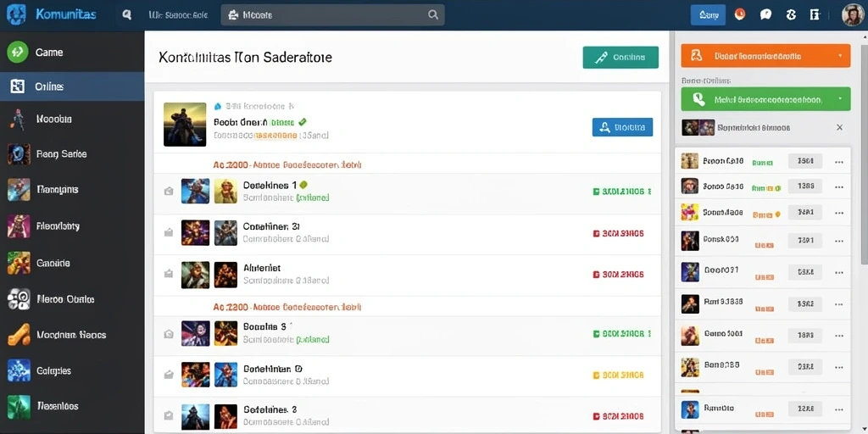Open the user avatar in top right

click(853, 15)
